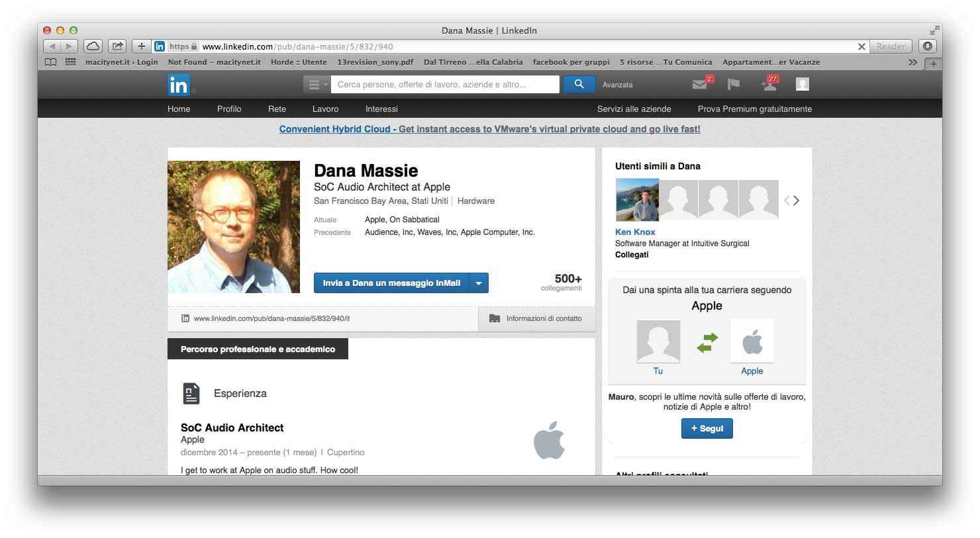The image size is (980, 538).
Task: Click Dana Massie's profile photo
Action: [234, 227]
